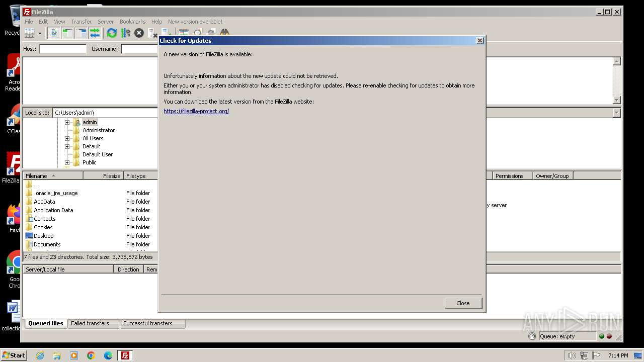Expand the Default folder tree node
644x362 pixels.
tap(67, 146)
